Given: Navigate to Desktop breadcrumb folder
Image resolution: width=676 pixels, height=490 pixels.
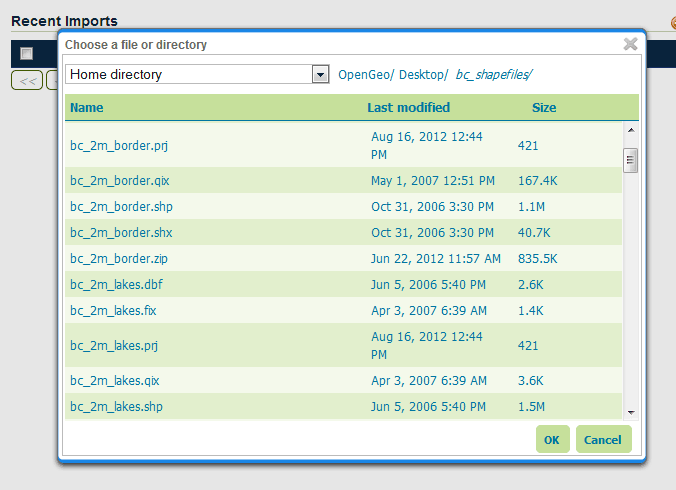Looking at the screenshot, I should click(x=423, y=75).
